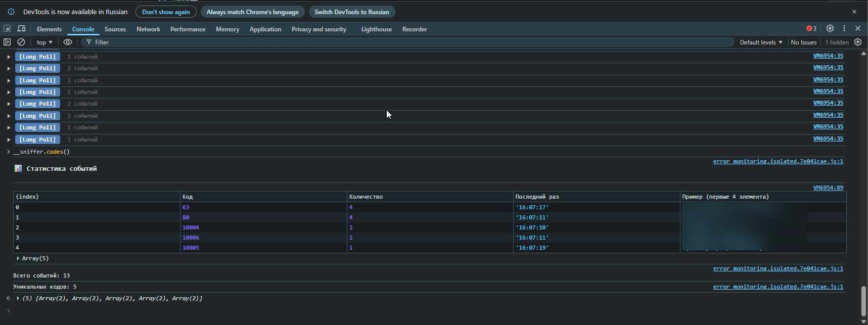868x325 pixels.
Task: Open error_monitoring link beside Статистика событий
Action: point(778,161)
